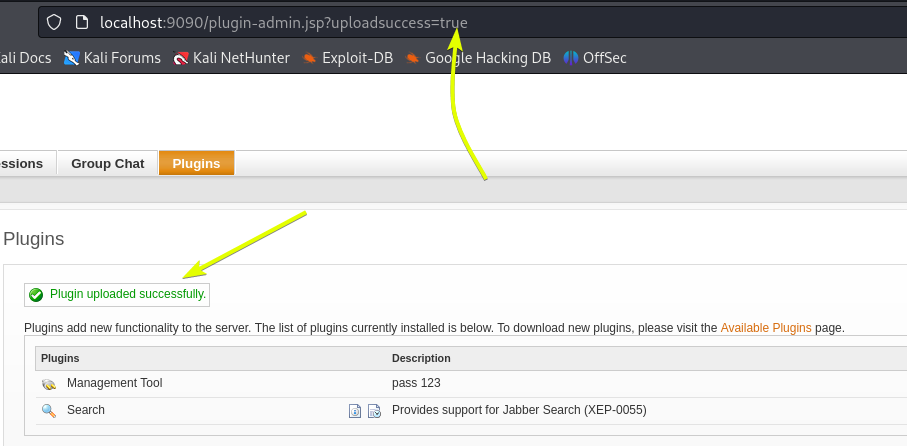The width and height of the screenshot is (907, 446).
Task: Click the Description column header
Action: click(x=421, y=358)
